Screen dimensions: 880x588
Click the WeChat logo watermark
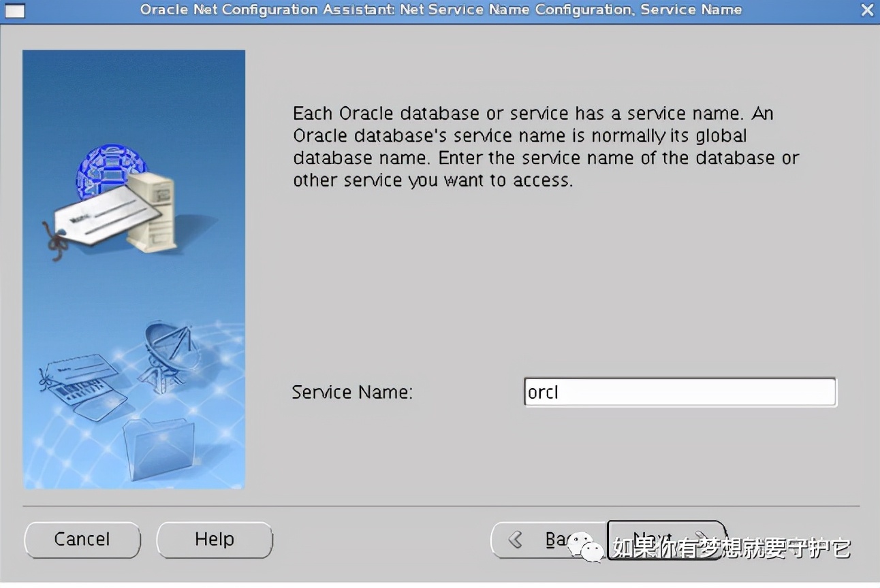pos(586,547)
